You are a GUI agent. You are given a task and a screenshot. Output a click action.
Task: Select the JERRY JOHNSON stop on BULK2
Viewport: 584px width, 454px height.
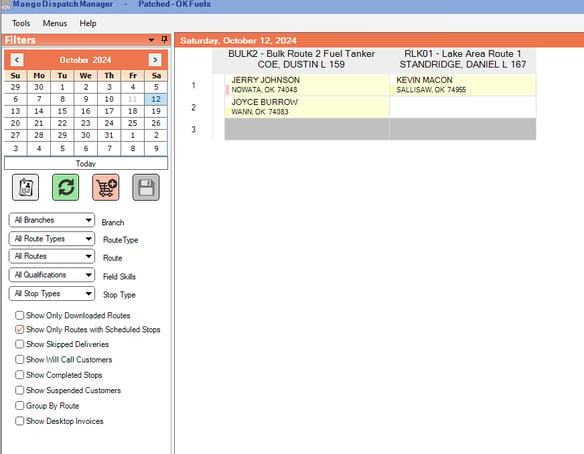pos(307,85)
